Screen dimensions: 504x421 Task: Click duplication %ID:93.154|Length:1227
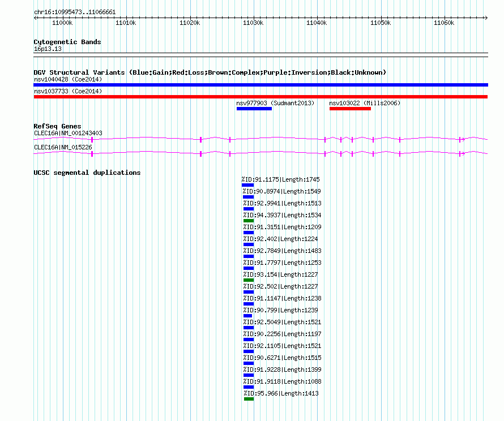[281, 274]
